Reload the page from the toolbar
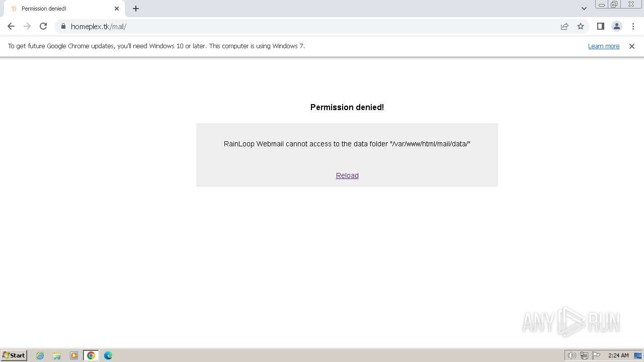Image resolution: width=644 pixels, height=362 pixels. 43,26
